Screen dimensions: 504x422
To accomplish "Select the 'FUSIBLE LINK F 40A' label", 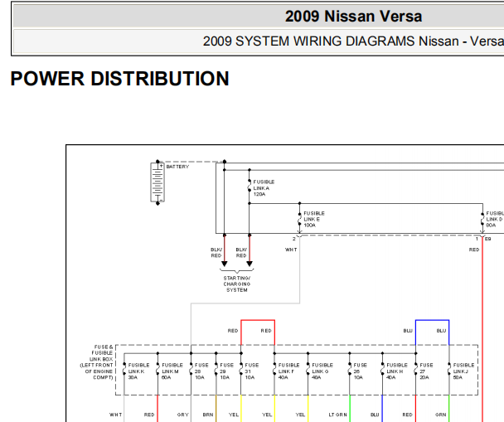I will coord(288,371).
